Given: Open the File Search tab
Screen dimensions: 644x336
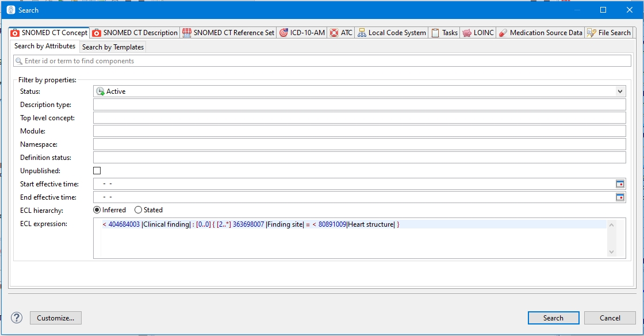Looking at the screenshot, I should [x=609, y=33].
